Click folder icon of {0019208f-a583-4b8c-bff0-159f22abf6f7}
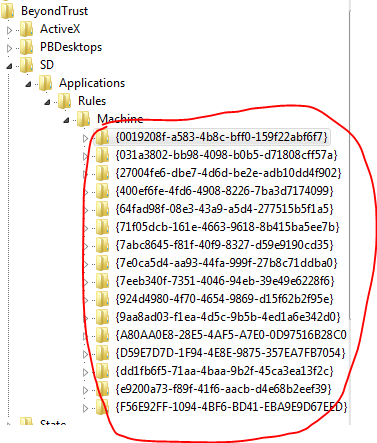This screenshot has height=443, width=377. 102,137
